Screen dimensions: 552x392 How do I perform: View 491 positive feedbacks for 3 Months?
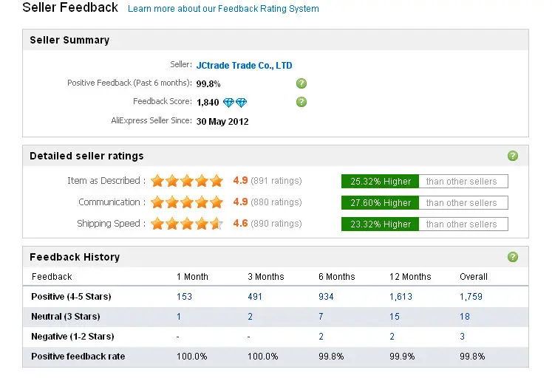(256, 297)
